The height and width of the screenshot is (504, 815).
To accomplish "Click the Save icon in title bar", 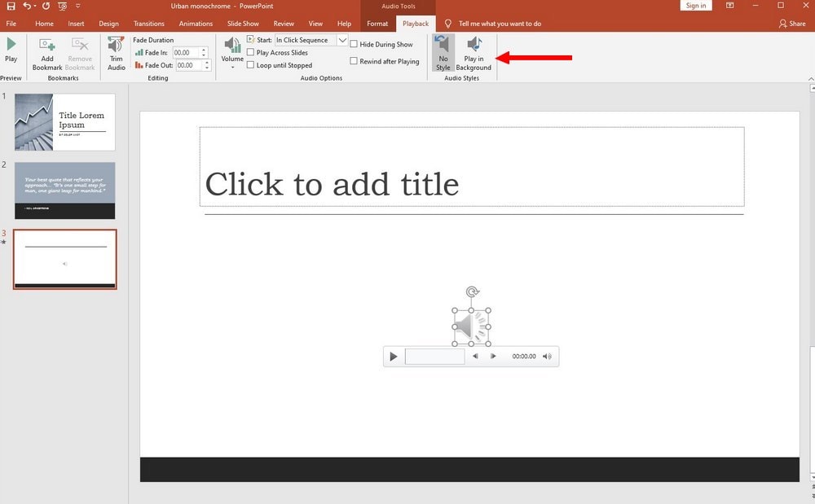I will tap(11, 6).
